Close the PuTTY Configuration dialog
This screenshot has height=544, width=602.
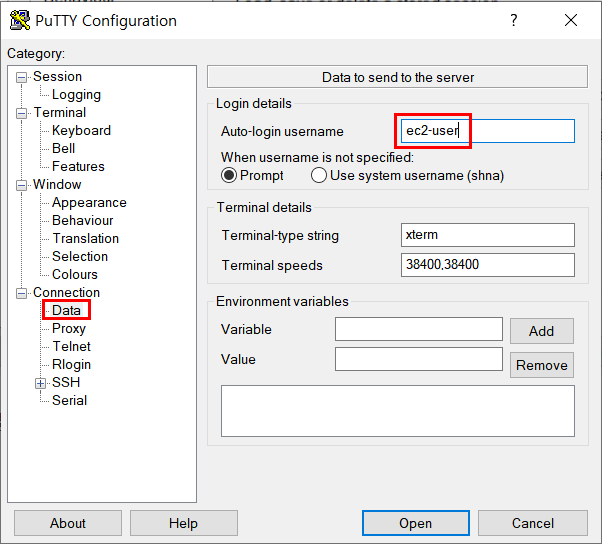pyautogui.click(x=571, y=20)
